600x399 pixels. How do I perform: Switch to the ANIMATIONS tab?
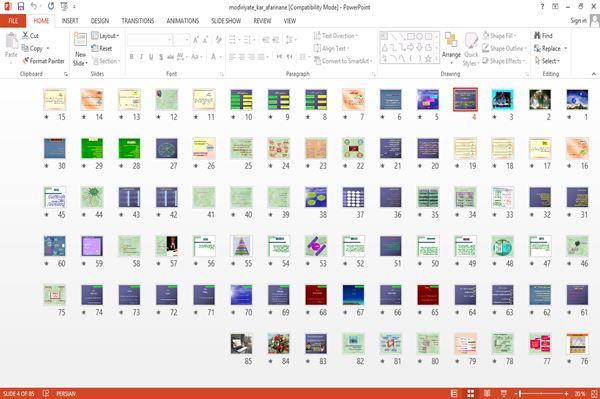click(183, 21)
